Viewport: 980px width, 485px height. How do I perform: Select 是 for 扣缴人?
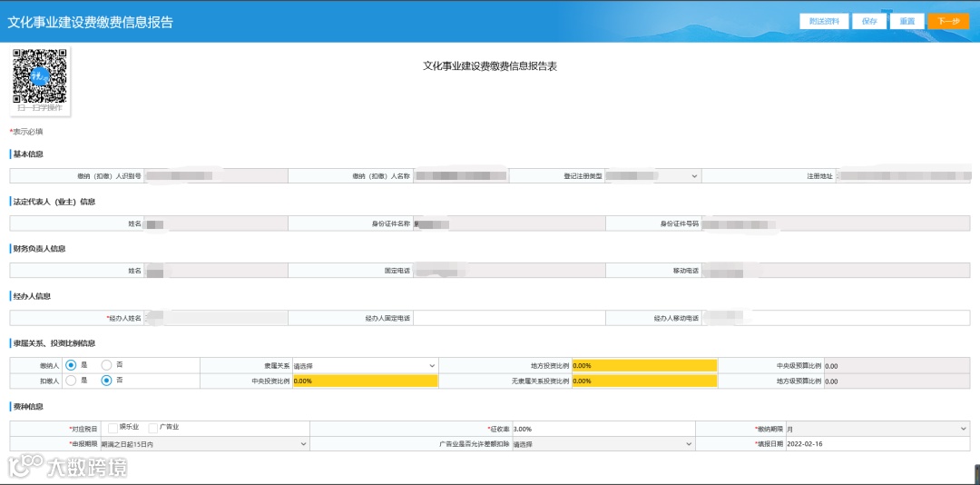[72, 381]
